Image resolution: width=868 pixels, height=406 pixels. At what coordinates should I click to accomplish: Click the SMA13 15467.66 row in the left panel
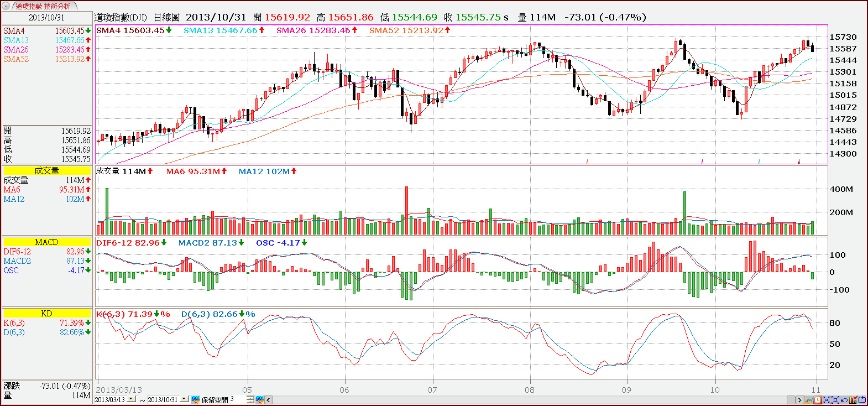(46, 40)
